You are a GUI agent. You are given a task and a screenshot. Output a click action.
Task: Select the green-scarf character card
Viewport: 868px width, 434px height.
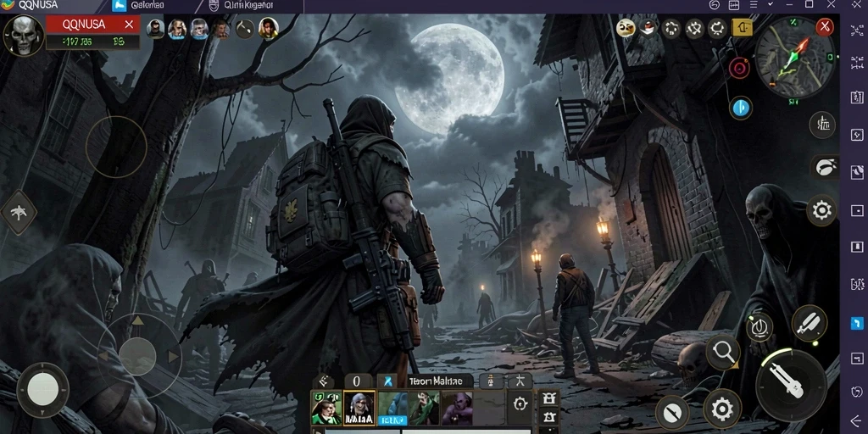tap(424, 408)
